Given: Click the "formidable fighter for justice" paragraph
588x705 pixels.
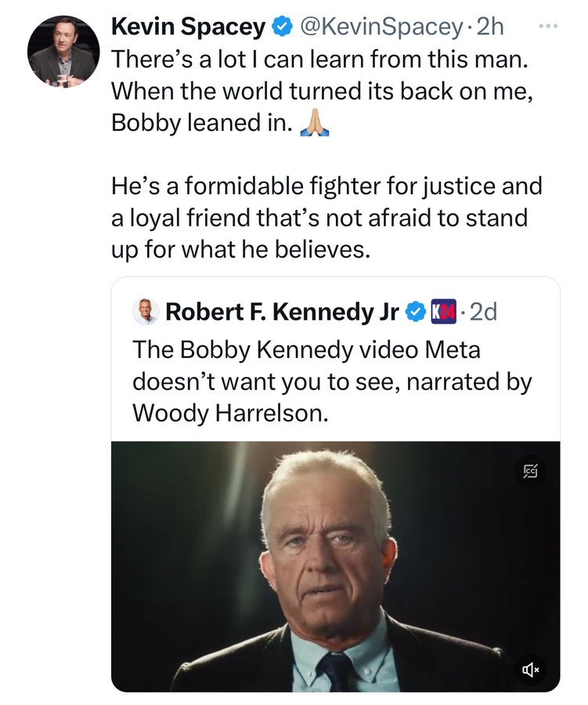Looking at the screenshot, I should click(x=326, y=218).
